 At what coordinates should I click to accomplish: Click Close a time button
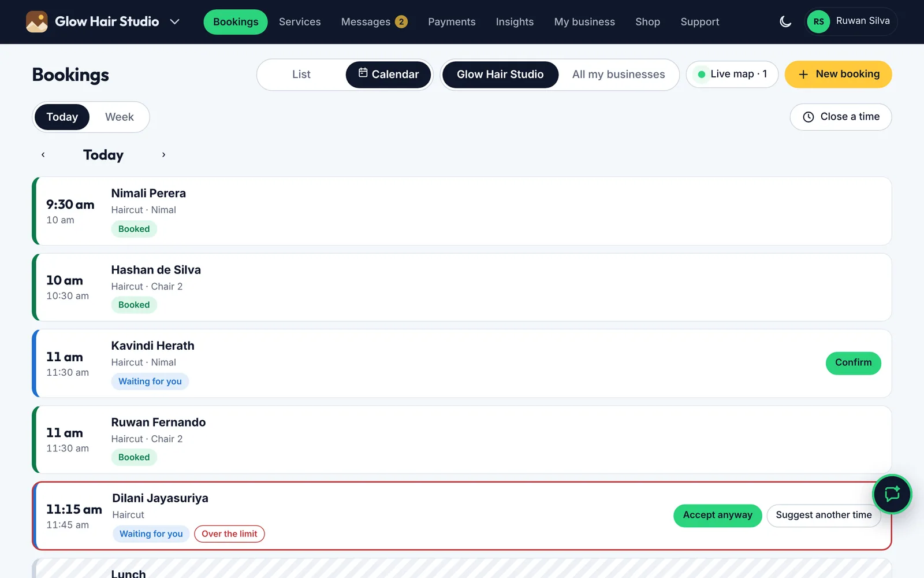[x=841, y=117]
